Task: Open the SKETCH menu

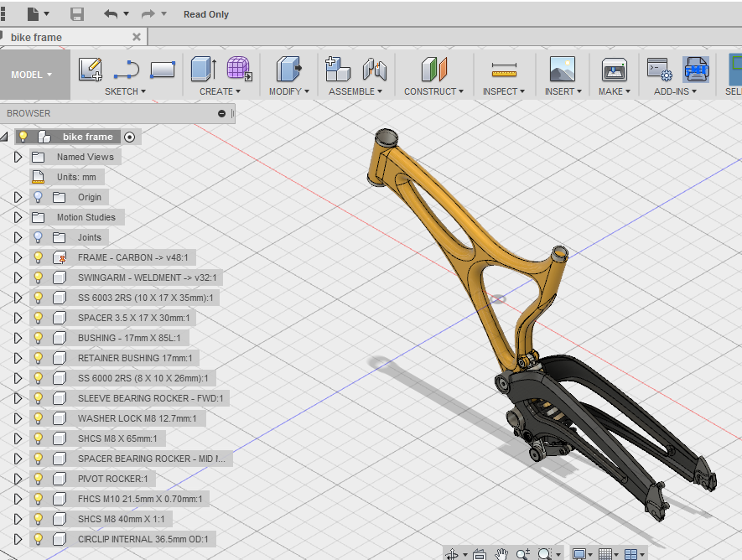Action: (125, 91)
